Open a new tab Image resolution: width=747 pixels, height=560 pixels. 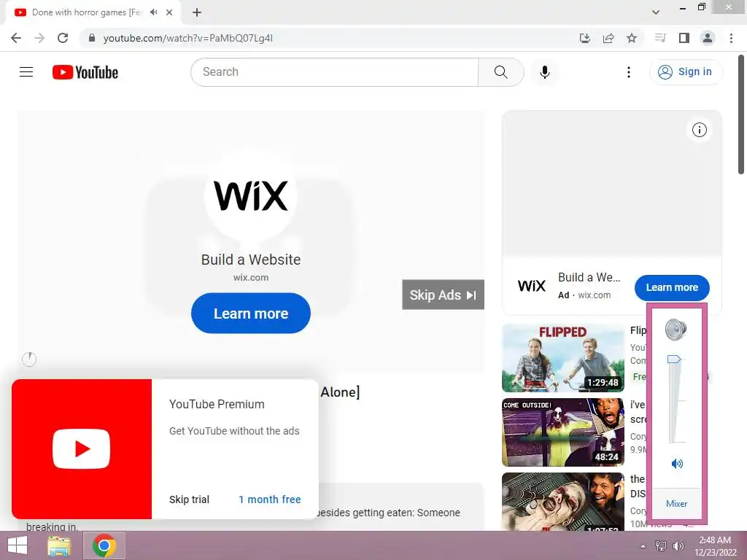tap(197, 12)
